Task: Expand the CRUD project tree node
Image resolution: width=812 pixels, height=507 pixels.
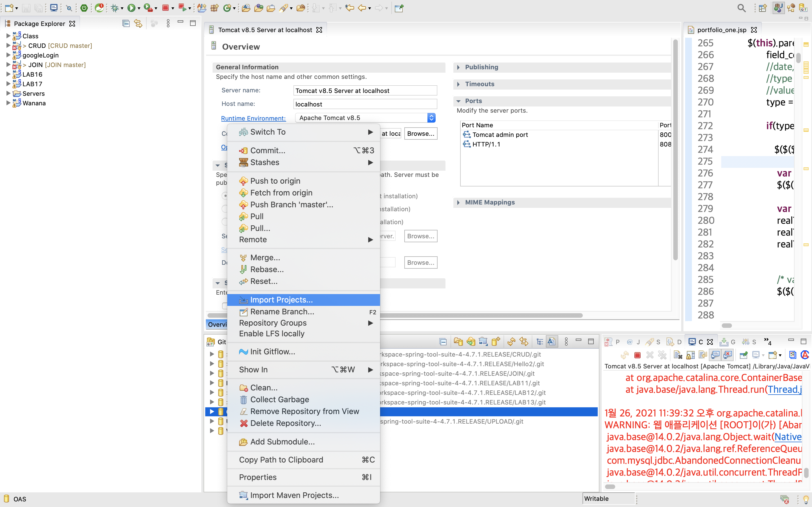Action: pyautogui.click(x=8, y=45)
